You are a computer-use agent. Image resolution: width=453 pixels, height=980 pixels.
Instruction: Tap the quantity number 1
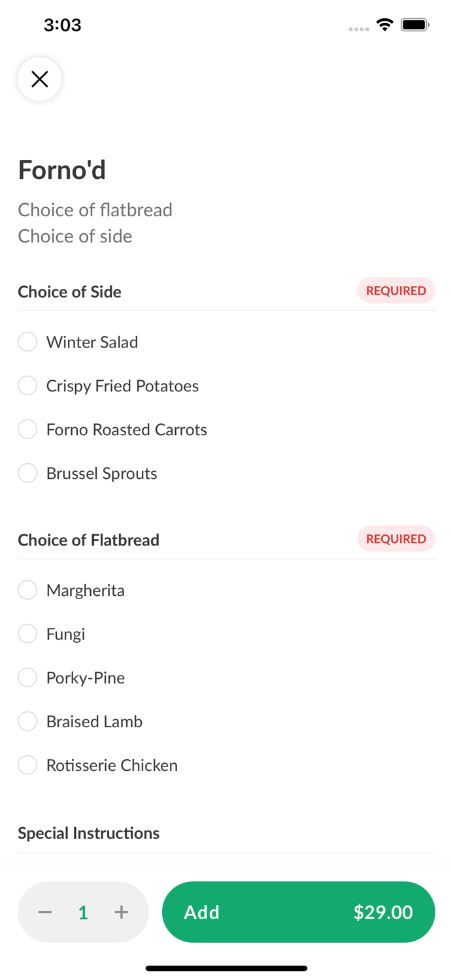point(83,913)
